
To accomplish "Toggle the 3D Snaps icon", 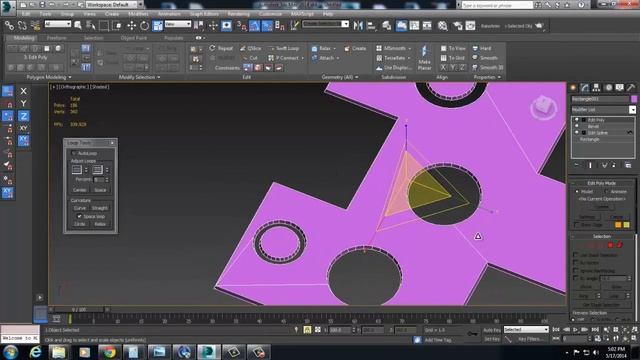I will point(241,26).
